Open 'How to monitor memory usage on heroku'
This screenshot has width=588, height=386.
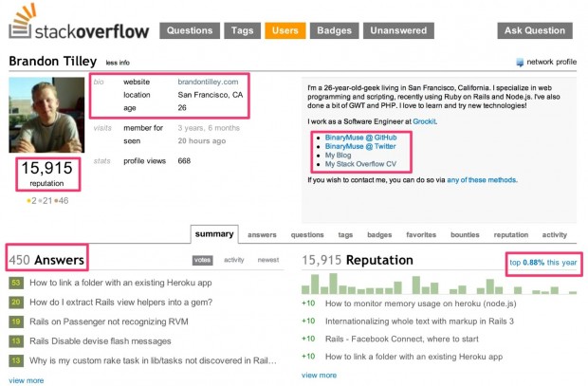click(421, 303)
